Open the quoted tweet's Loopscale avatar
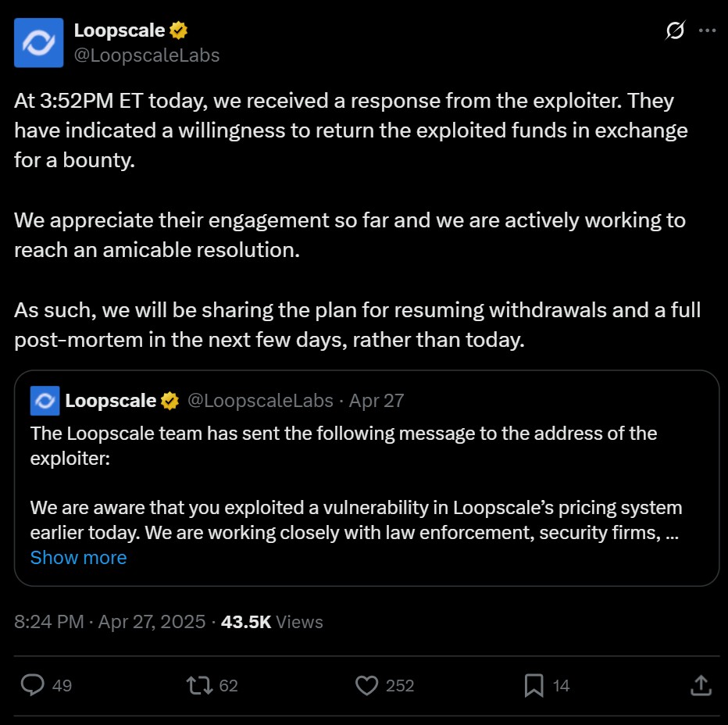 pos(45,401)
